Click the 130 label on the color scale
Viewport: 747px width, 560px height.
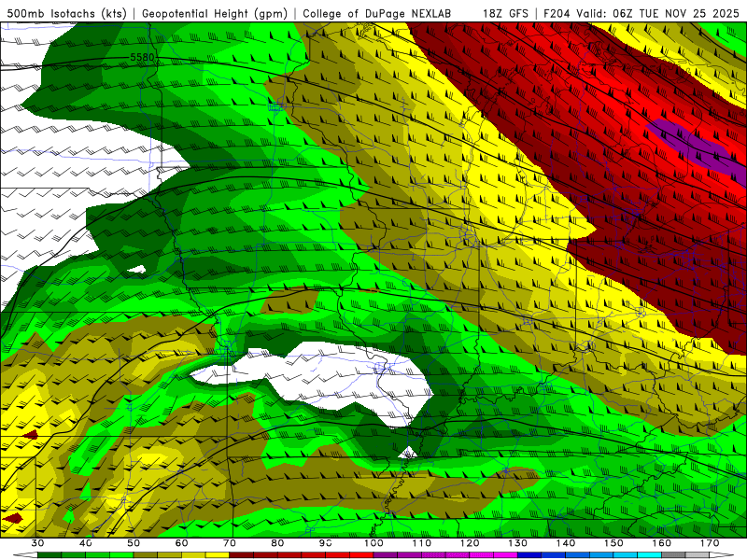click(x=517, y=543)
